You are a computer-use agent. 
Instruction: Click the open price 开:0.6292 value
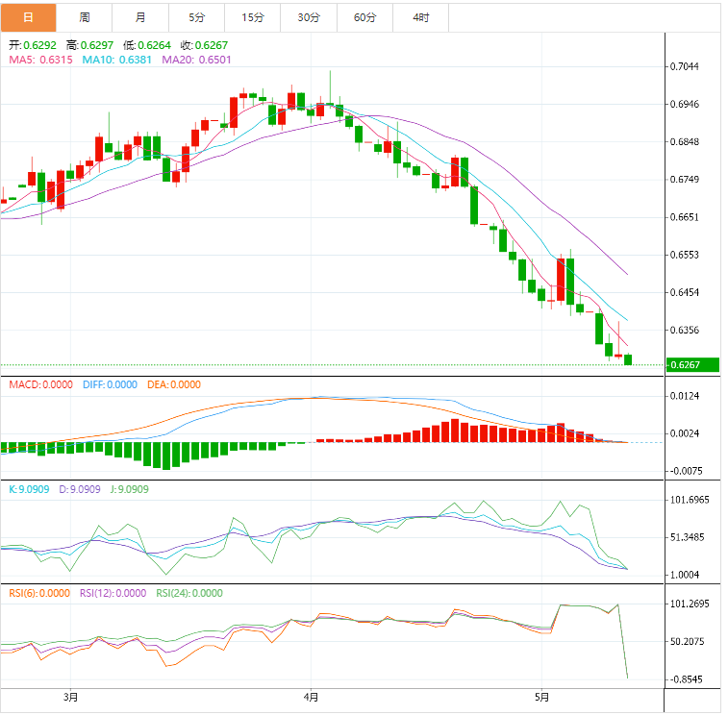tap(33, 45)
